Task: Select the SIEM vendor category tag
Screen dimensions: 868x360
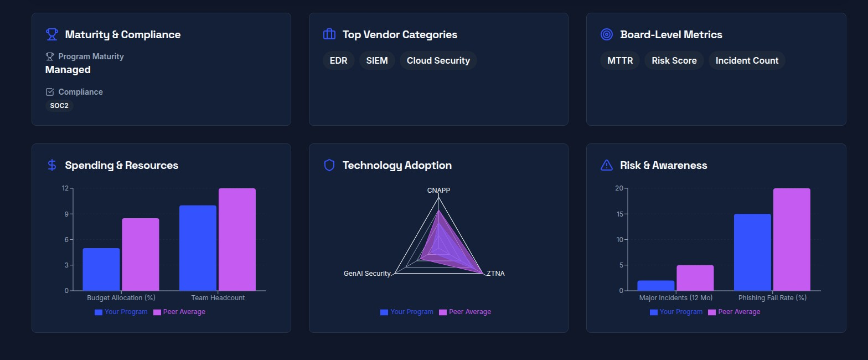Action: coord(377,60)
